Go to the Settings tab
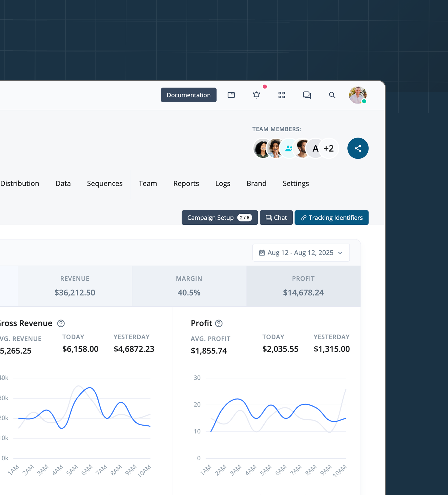This screenshot has height=495, width=448. click(296, 184)
